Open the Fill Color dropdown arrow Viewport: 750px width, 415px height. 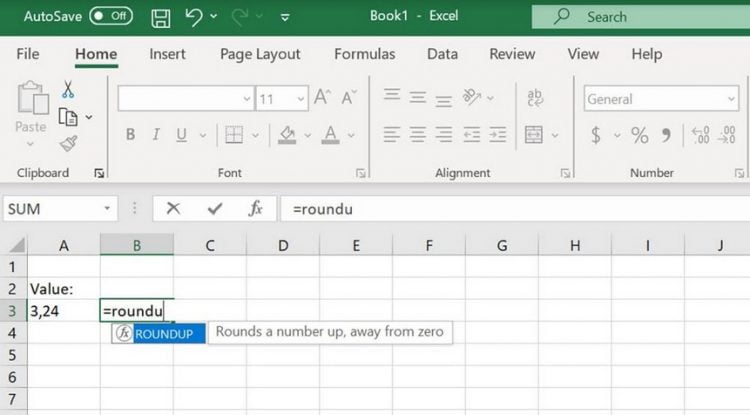pyautogui.click(x=308, y=135)
